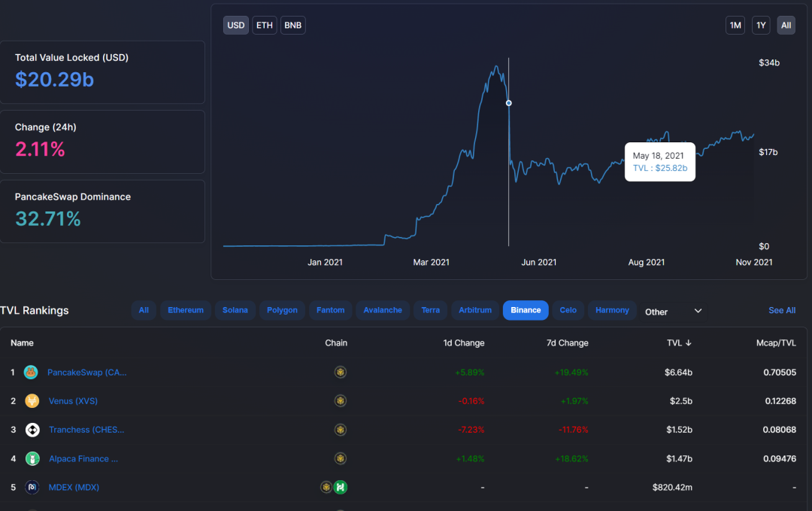Screen dimensions: 812x511
Task: Switch chart denomination to BNB
Action: pyautogui.click(x=292, y=26)
